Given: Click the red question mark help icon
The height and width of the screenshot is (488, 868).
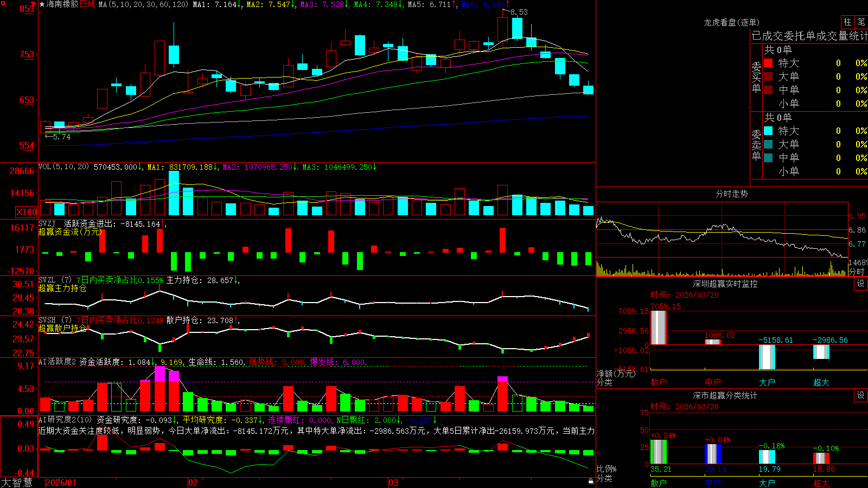Looking at the screenshot, I should click(x=33, y=4).
